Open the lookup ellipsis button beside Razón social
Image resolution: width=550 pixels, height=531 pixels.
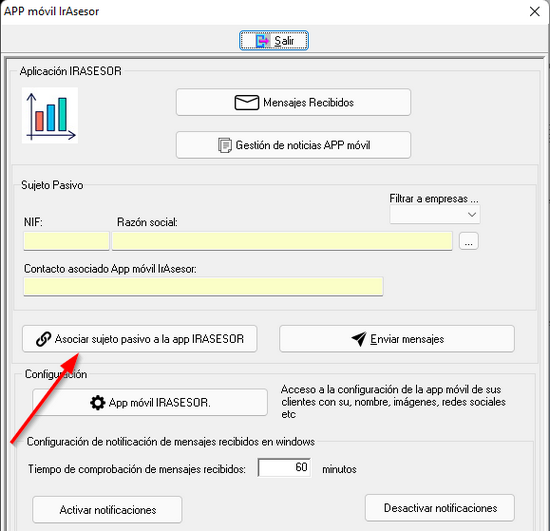tap(469, 241)
